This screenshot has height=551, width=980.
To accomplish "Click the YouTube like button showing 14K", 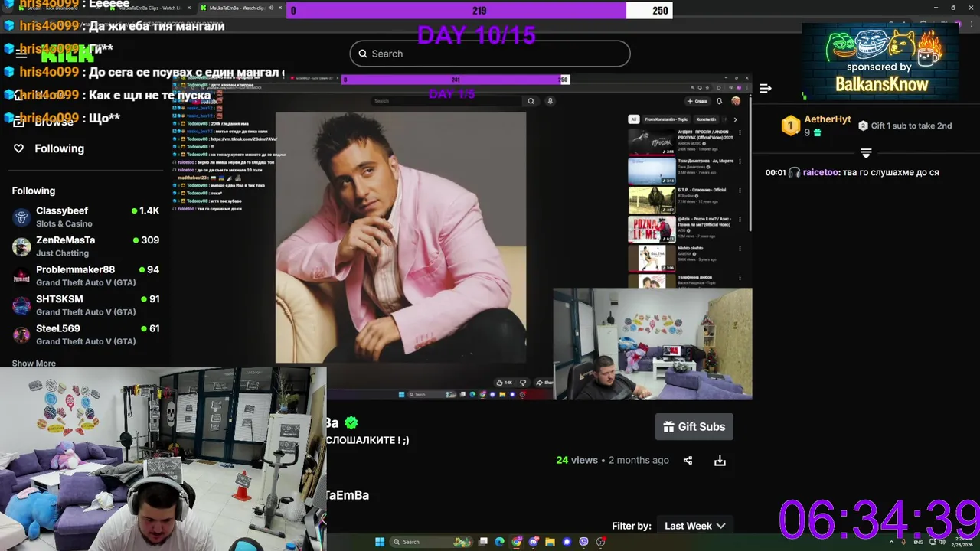I will click(504, 382).
